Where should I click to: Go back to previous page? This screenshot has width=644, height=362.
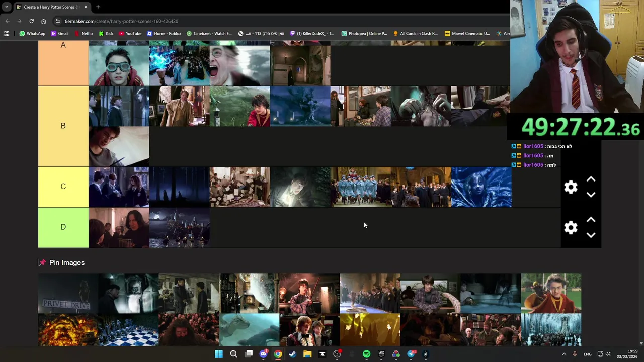7,21
